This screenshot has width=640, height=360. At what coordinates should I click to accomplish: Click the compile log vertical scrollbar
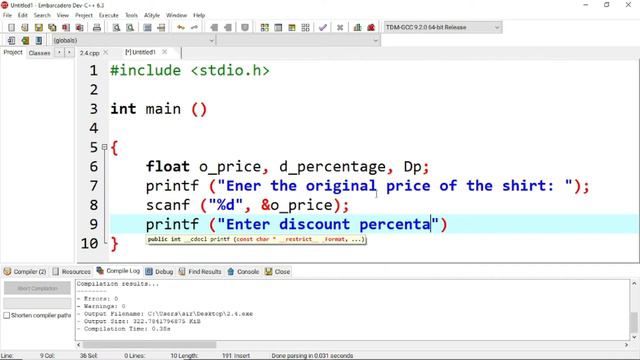pos(634,310)
